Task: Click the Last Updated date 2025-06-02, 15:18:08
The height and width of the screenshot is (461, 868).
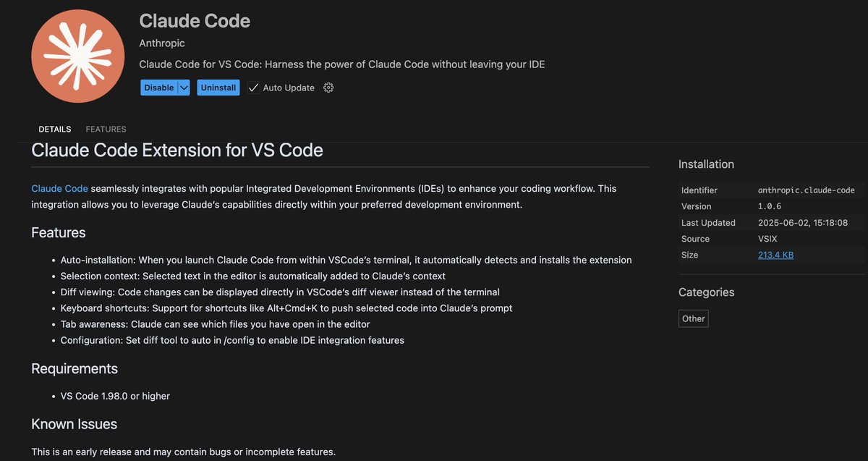Action: coord(803,223)
